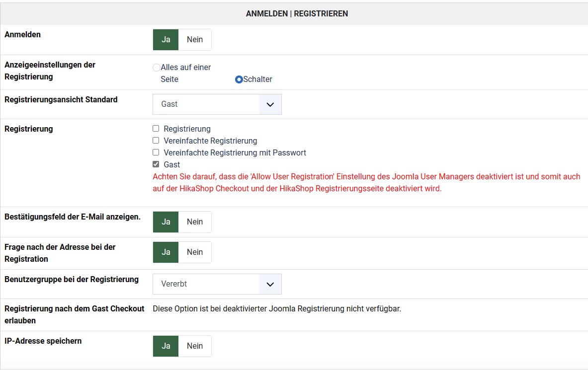Disable Bestätigungsfeld der E-Mail with Nein
This screenshot has height=372, width=588.
[x=195, y=222]
